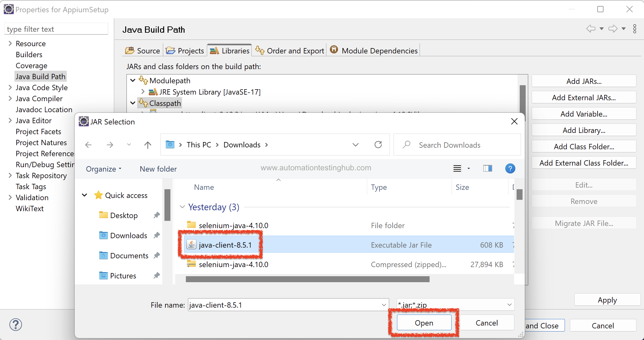Click the selenium-java-4.10.0 zipped file icon
Image resolution: width=644 pixels, height=340 pixels.
pyautogui.click(x=191, y=264)
